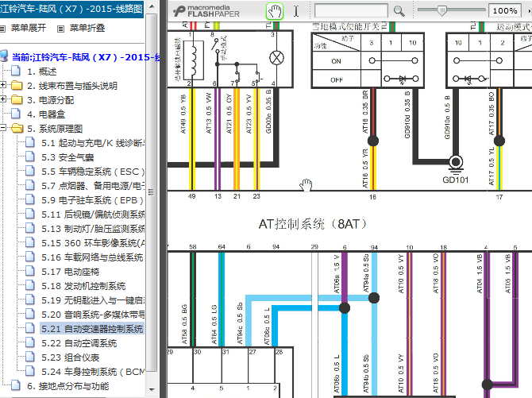Click the open folder icon of 5. 系统原理图
This screenshot has width=532, height=398.
pos(17,129)
